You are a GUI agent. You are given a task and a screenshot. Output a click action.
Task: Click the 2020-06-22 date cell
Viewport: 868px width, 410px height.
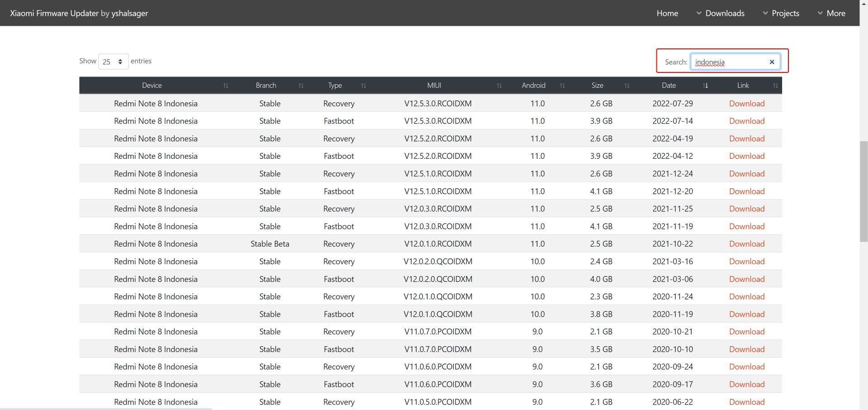coord(672,402)
